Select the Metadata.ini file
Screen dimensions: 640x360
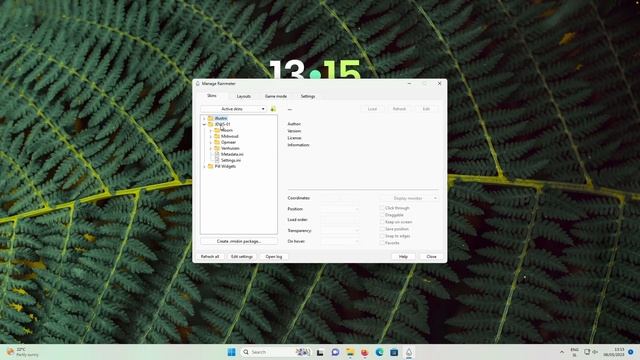click(232, 154)
